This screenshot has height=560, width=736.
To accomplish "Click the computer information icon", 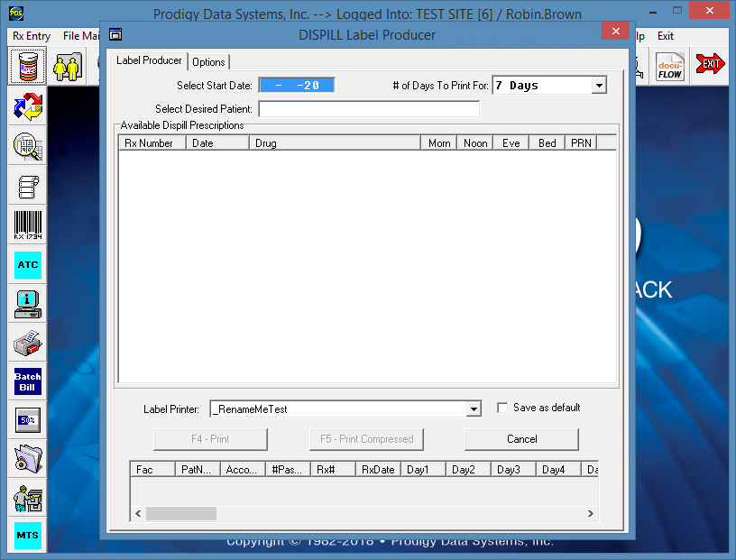I will click(27, 304).
